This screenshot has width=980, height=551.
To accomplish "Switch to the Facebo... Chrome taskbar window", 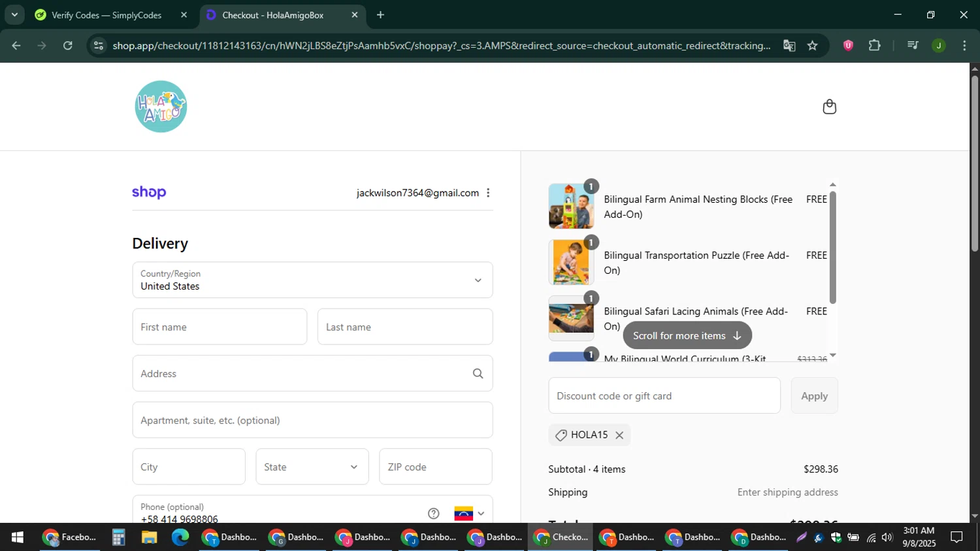I will click(x=69, y=537).
